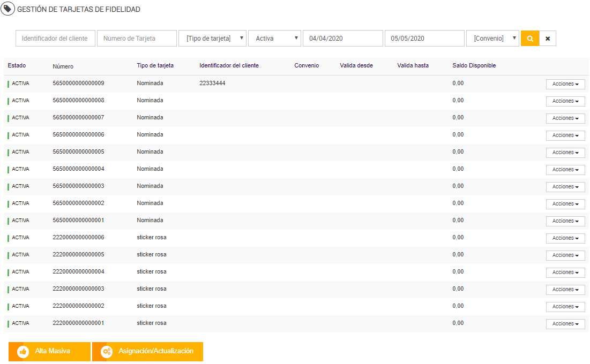This screenshot has width=590, height=364.
Task: Click the tag icon beside page title
Action: pyautogui.click(x=8, y=9)
